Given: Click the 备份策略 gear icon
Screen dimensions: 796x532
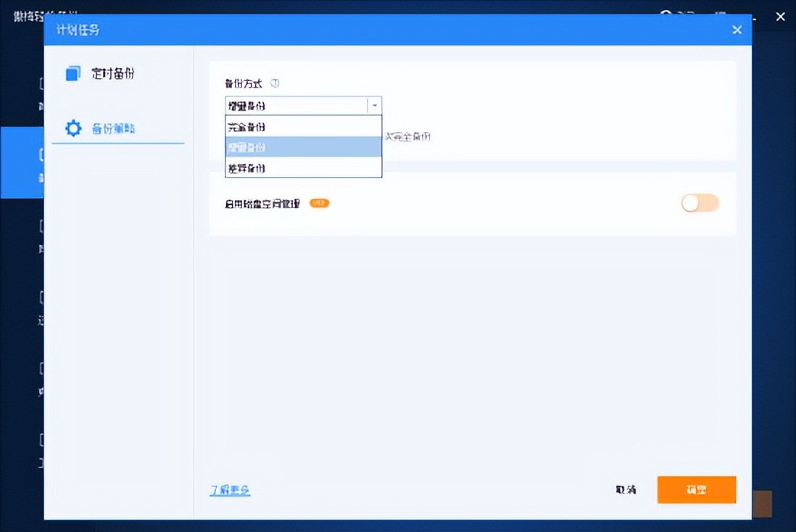Looking at the screenshot, I should [72, 127].
